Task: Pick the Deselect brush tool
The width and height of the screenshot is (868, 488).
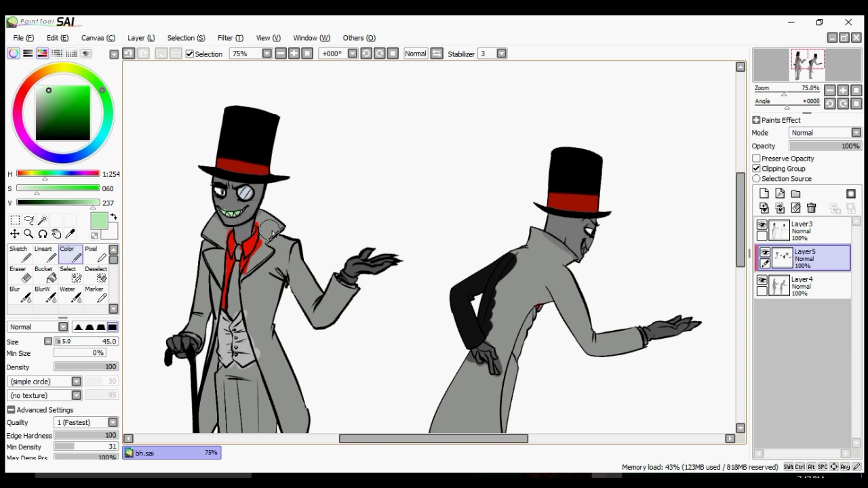Action: pos(95,274)
